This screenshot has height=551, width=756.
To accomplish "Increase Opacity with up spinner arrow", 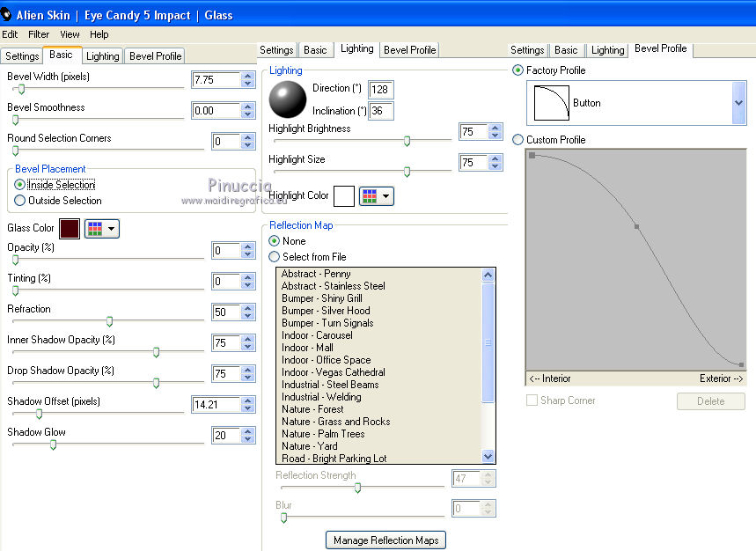I will 248,246.
